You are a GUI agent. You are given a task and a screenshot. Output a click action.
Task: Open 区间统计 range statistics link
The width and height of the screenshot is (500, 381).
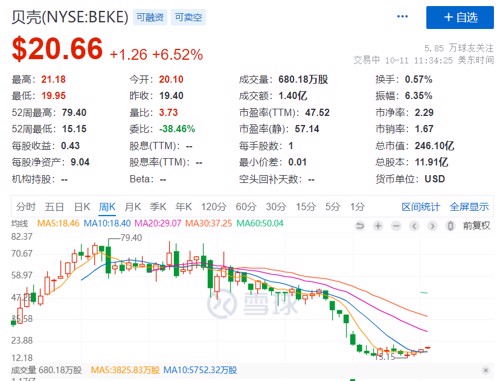point(420,207)
